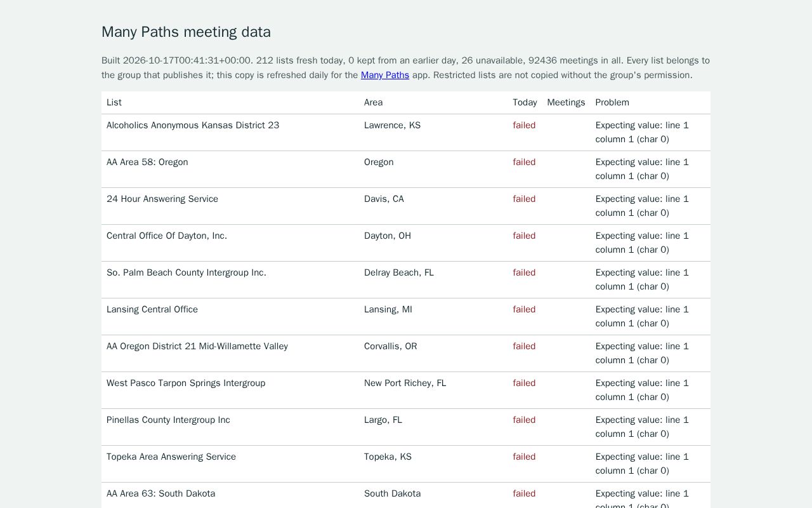The height and width of the screenshot is (508, 812).
Task: Click 'failed' status for Pinellas County Intergroup
Action: pyautogui.click(x=524, y=420)
